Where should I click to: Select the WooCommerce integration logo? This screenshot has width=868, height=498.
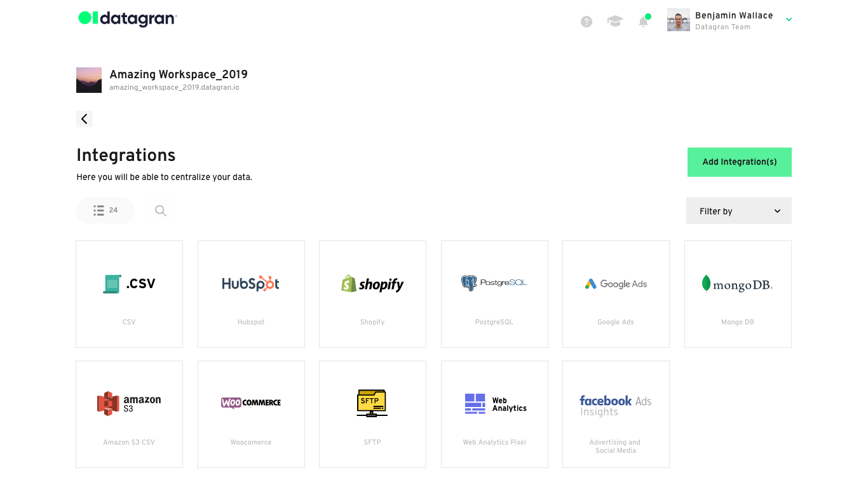[x=251, y=403]
